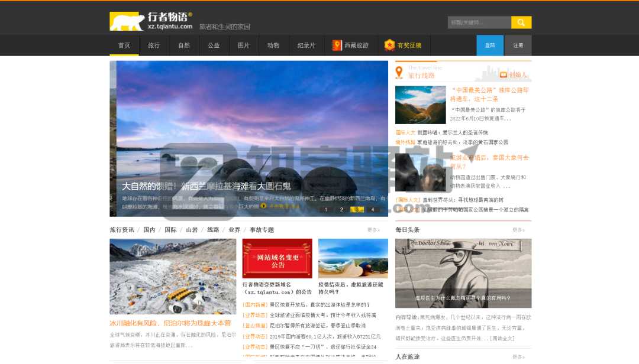Click the medal badge icon beside 有奖征稿

point(390,45)
